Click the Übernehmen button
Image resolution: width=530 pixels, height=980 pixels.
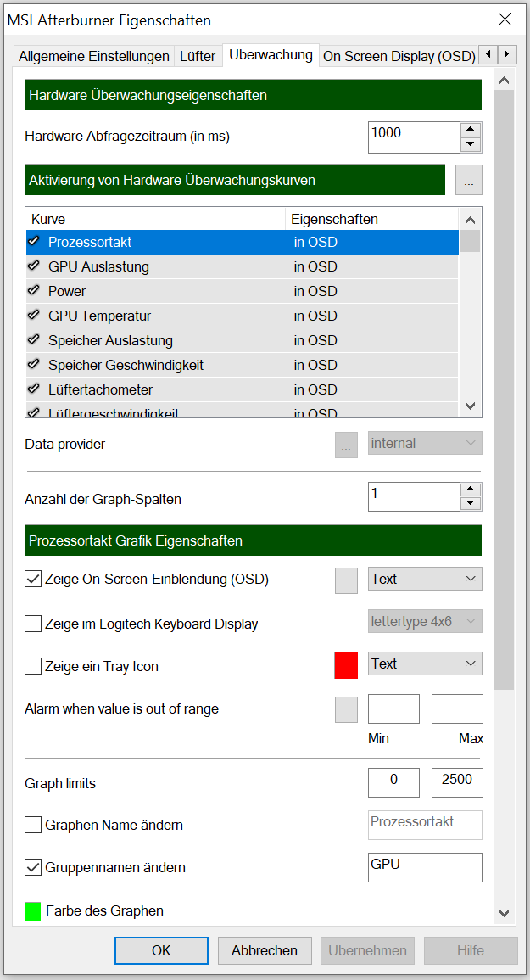(367, 950)
